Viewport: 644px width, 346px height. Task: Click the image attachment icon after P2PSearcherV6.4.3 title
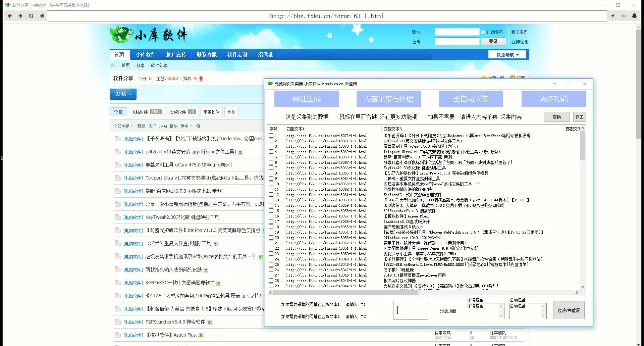pyautogui.click(x=209, y=323)
